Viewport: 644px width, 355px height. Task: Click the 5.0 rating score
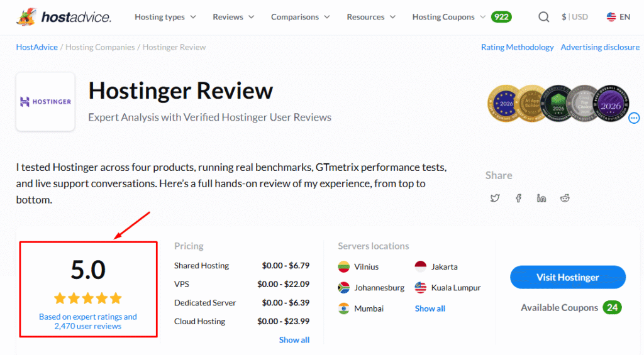(88, 270)
